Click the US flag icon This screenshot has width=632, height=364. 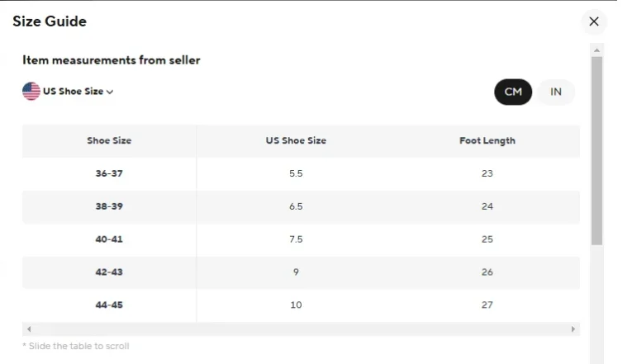(x=31, y=92)
